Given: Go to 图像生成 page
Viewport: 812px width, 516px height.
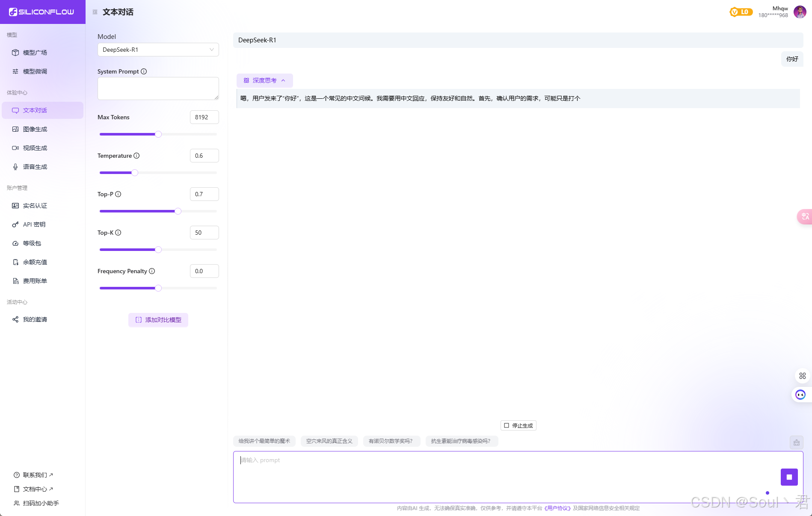Looking at the screenshot, I should [42, 129].
